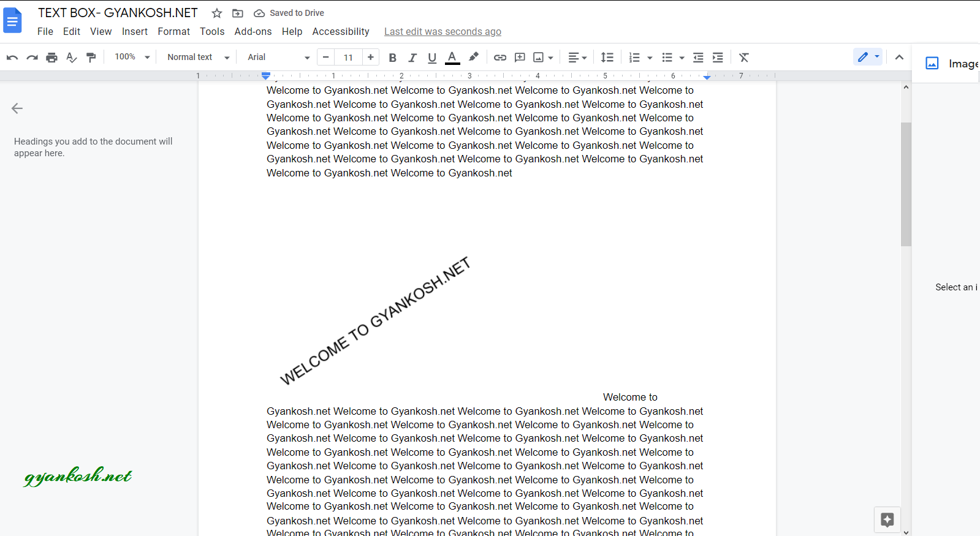This screenshot has width=980, height=536.
Task: Click the Image options panel icon
Action: click(x=932, y=63)
